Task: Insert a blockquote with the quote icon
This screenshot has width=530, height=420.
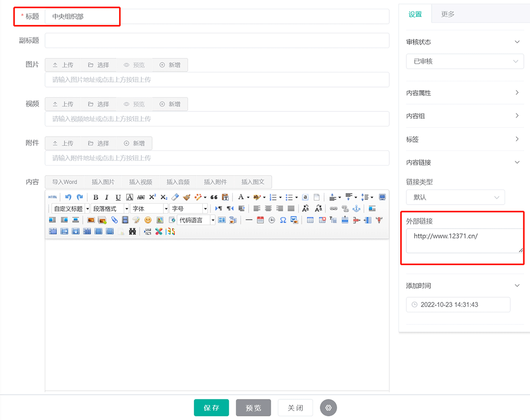Action: (x=214, y=197)
